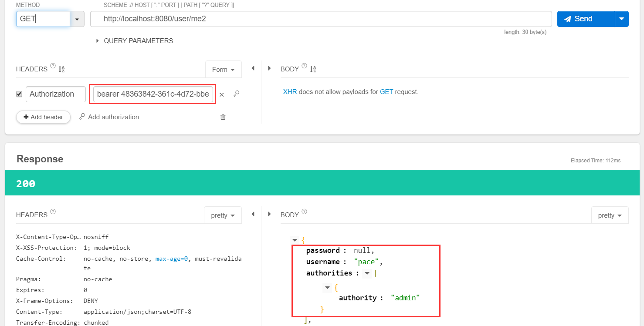
Task: Click Add header button
Action: click(x=43, y=117)
